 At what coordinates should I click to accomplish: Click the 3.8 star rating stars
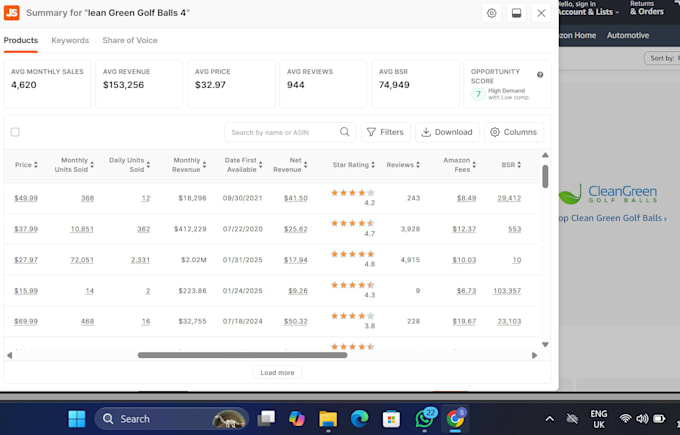point(353,316)
